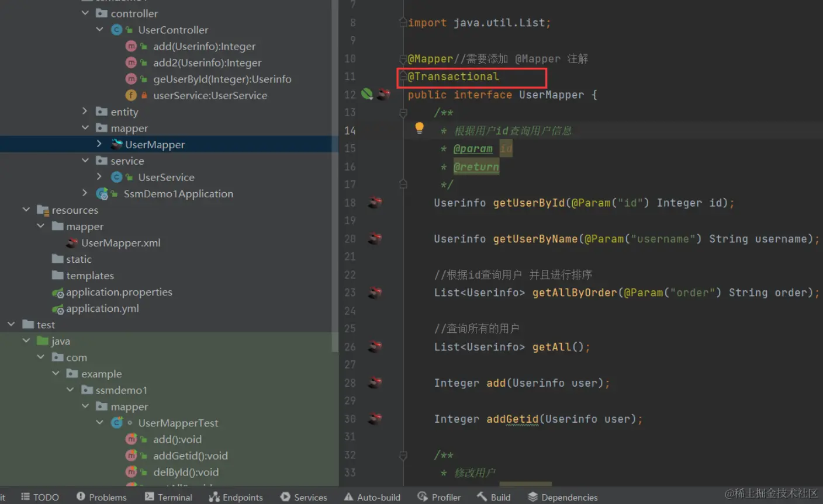
Task: Collapse the UserController class node
Action: point(99,29)
